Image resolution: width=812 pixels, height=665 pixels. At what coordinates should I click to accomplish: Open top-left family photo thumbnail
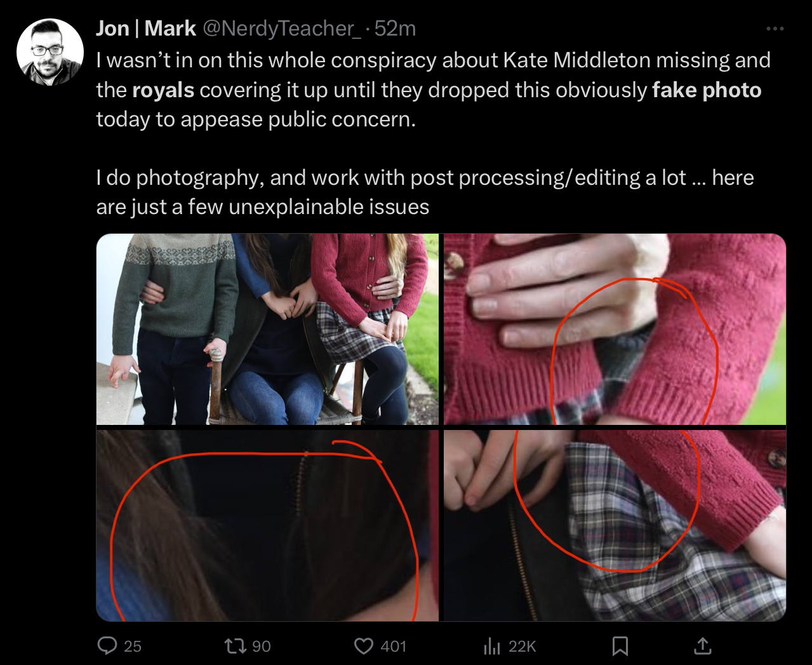click(x=267, y=329)
